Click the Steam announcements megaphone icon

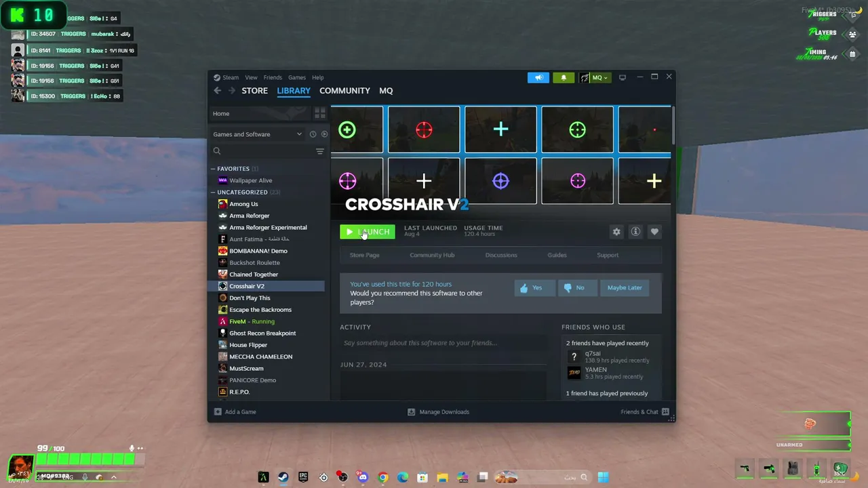[x=538, y=77]
